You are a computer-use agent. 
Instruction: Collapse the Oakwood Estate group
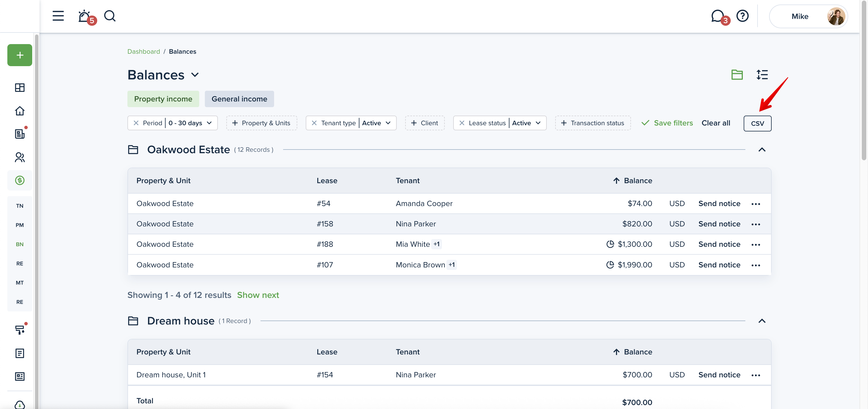point(762,150)
